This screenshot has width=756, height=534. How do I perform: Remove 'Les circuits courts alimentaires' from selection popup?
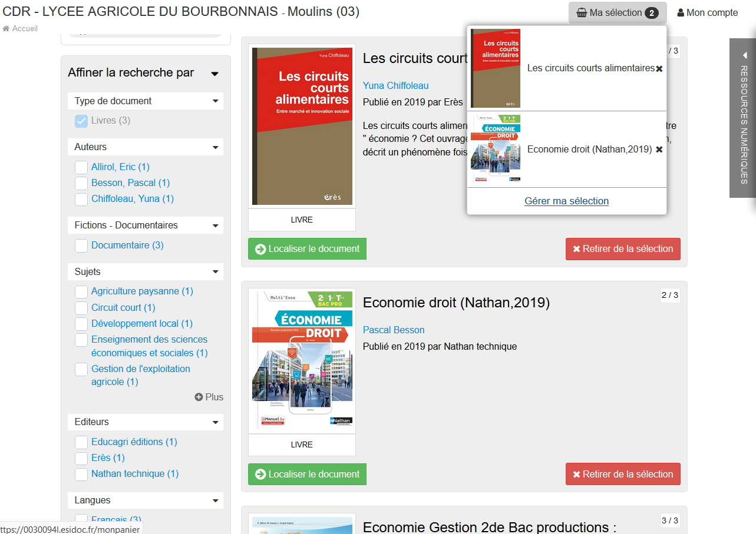tap(659, 69)
